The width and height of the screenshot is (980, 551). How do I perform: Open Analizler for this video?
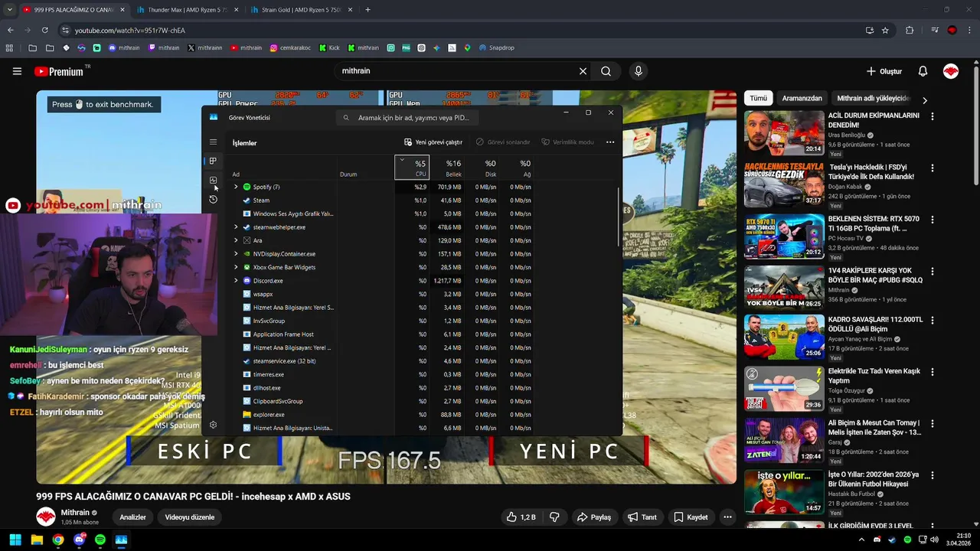(x=132, y=517)
